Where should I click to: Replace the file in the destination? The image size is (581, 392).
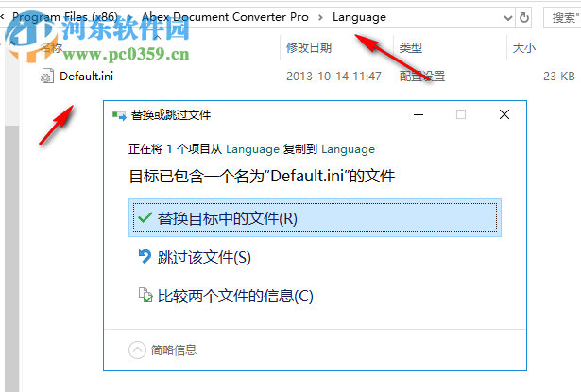pyautogui.click(x=315, y=218)
